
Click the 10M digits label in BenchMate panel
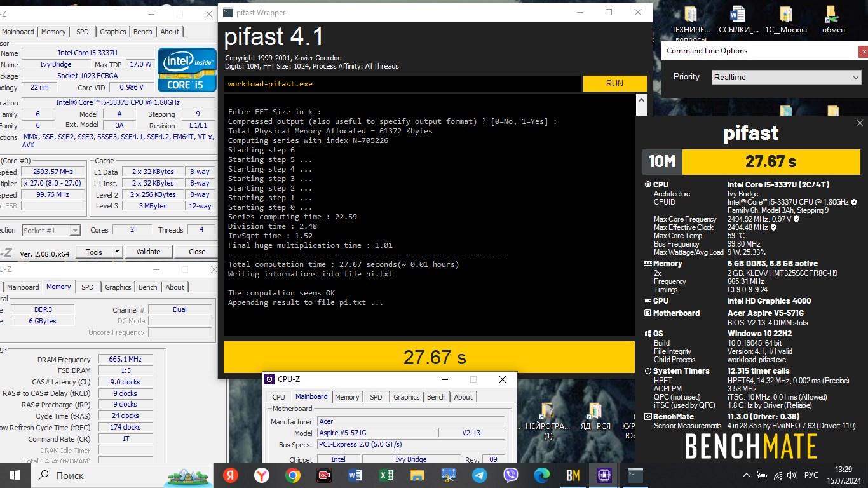coord(662,161)
